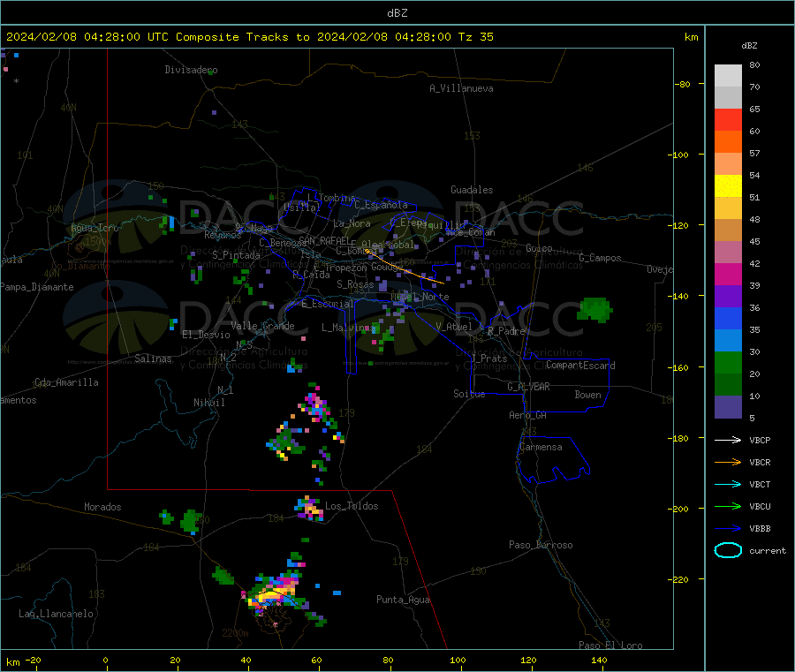Click the dBZ title at top
Viewport: 795px width, 672px height.
tap(397, 13)
